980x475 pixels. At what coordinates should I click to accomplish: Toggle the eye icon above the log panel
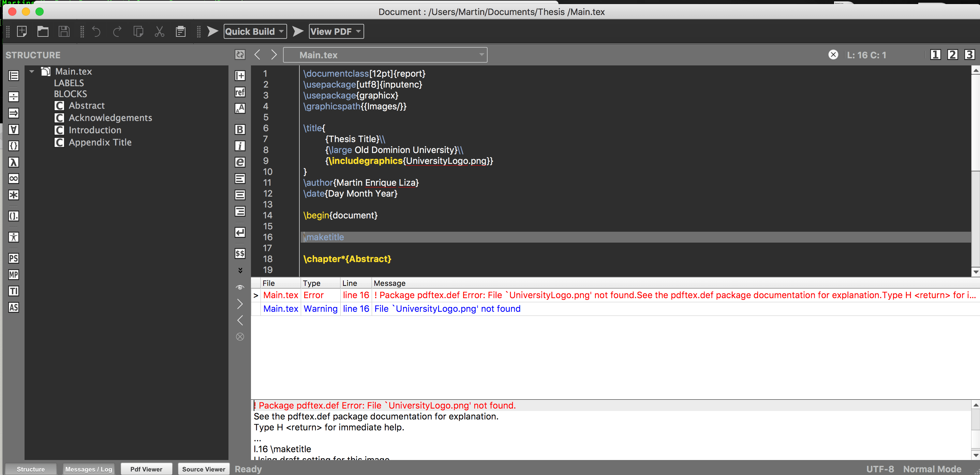(x=240, y=287)
